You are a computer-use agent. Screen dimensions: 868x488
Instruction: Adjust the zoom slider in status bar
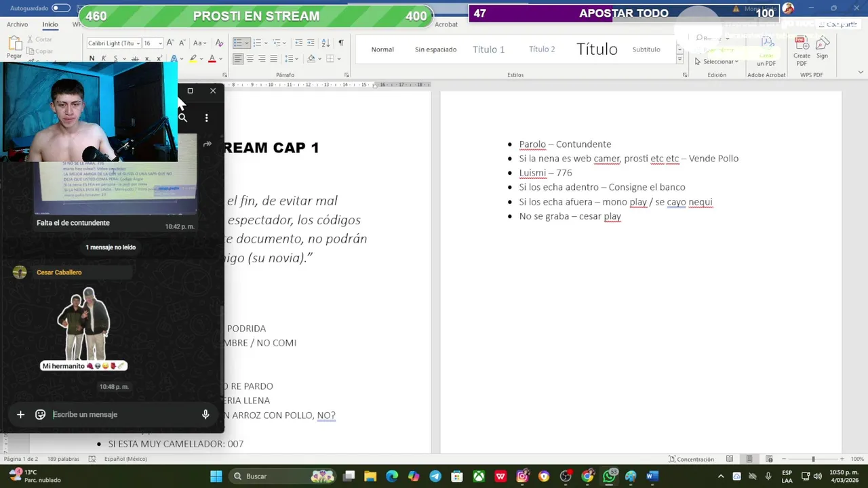[x=813, y=459]
